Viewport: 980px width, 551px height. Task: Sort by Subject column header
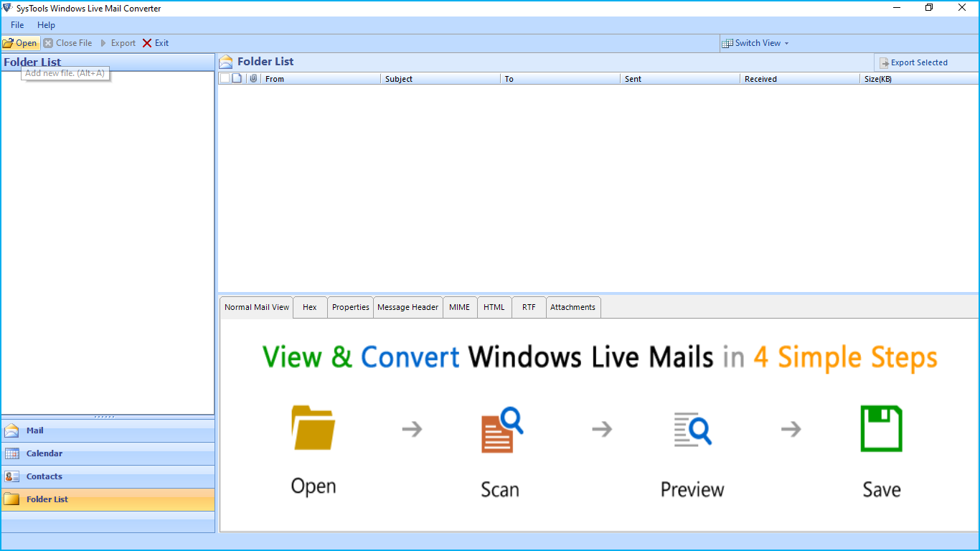pos(440,79)
